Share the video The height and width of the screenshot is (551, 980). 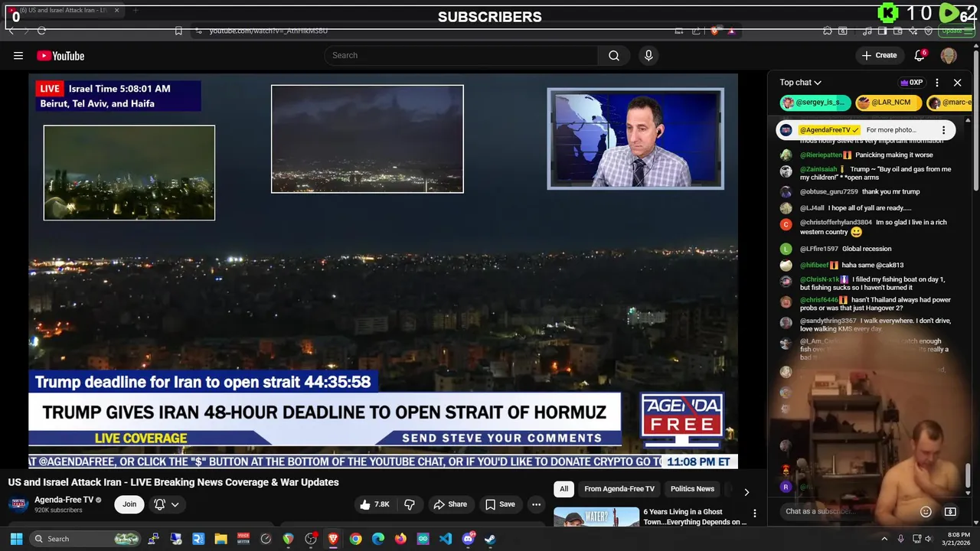point(450,504)
